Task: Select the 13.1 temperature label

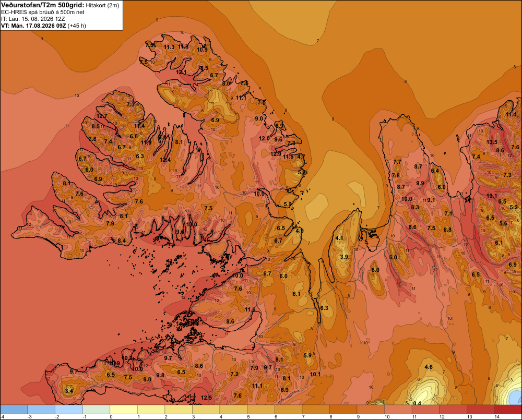Action: (x=492, y=196)
